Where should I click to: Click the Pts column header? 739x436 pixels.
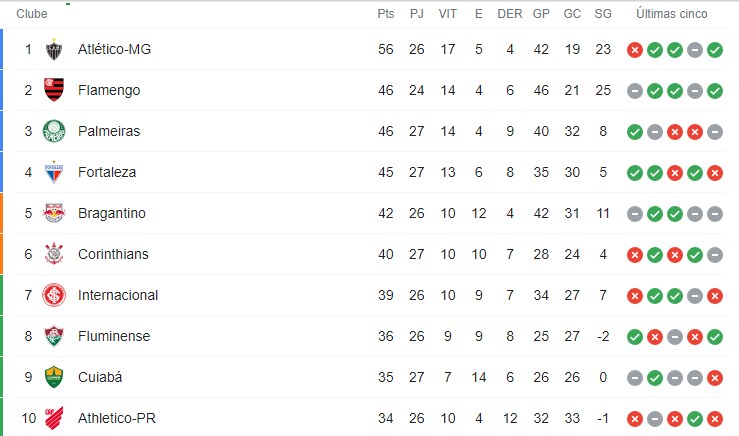(386, 14)
